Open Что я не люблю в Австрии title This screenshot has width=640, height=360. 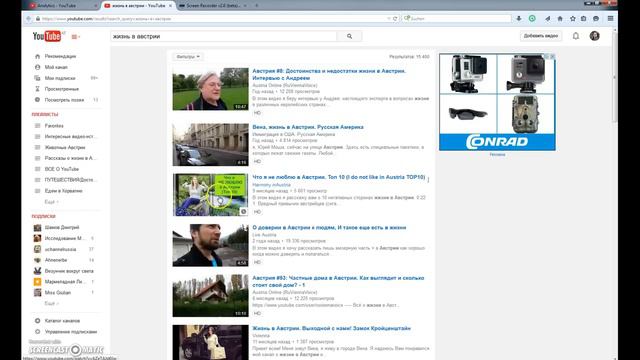click(339, 177)
